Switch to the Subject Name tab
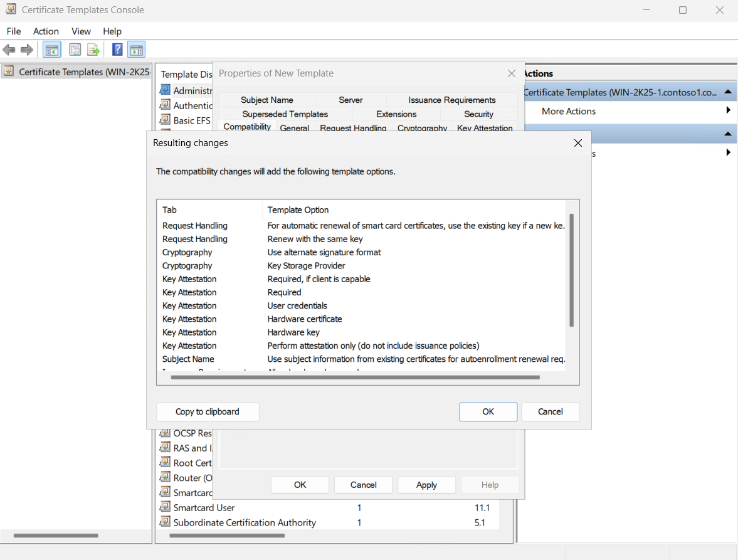The image size is (738, 560). pos(267,100)
